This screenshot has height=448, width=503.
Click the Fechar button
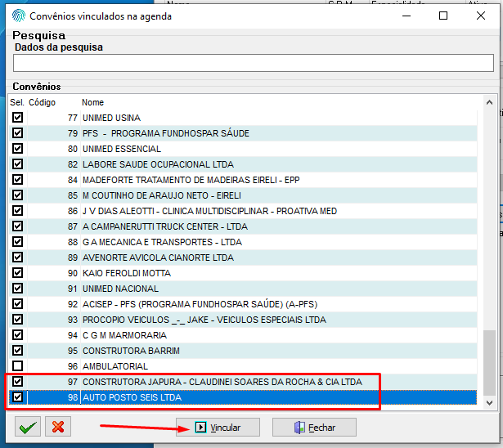point(314,428)
